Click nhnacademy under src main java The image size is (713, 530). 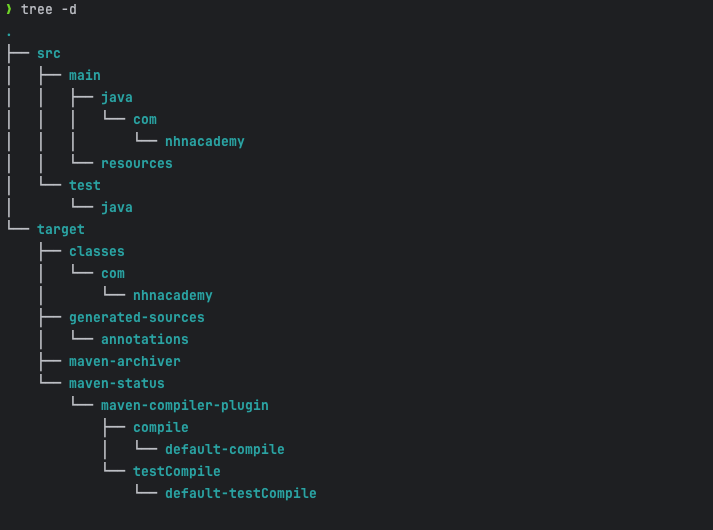(205, 142)
